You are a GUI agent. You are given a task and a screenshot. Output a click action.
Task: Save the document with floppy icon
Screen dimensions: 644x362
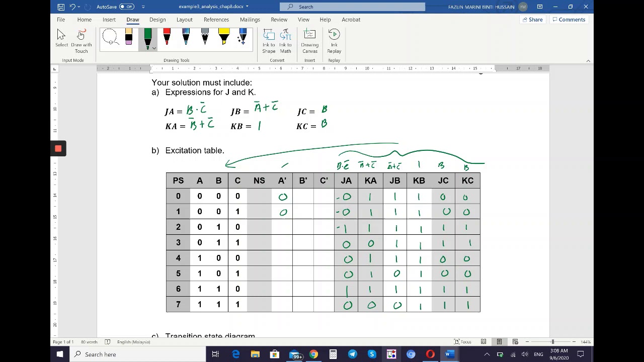tap(61, 7)
